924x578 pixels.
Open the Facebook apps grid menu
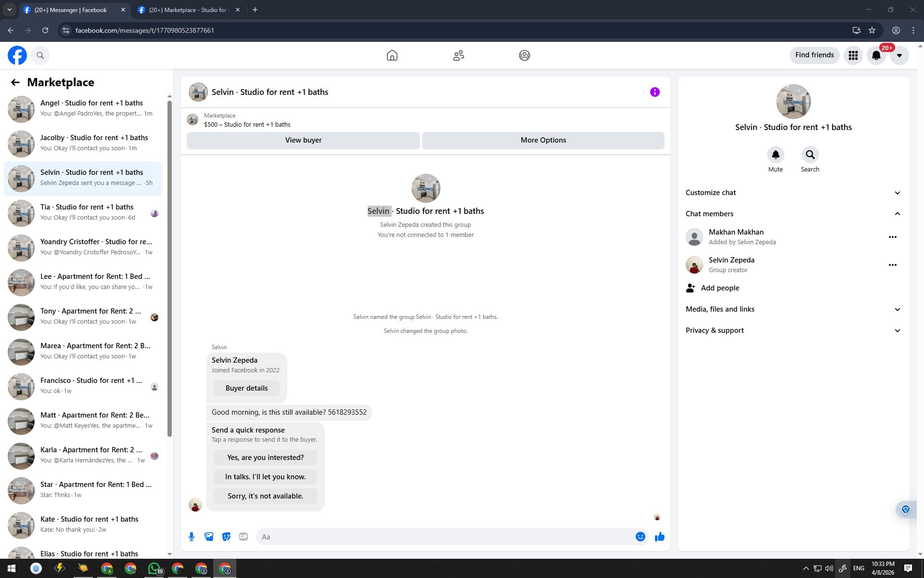[x=853, y=55]
